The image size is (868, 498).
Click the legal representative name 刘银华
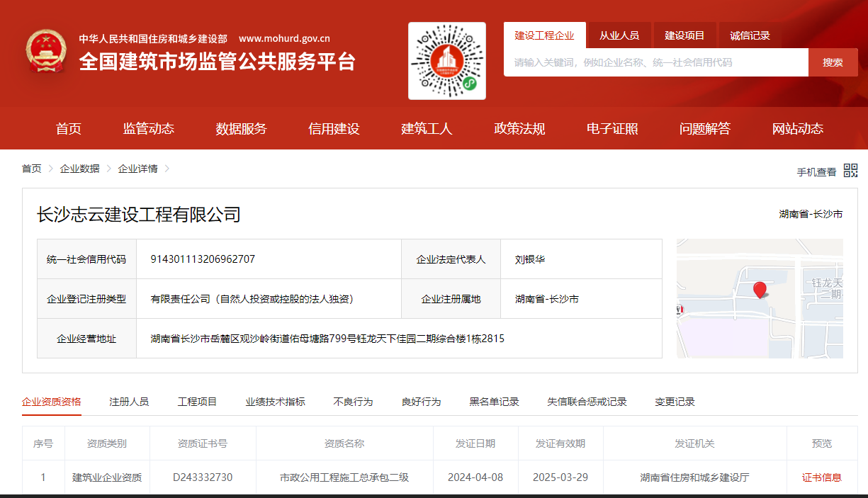530,259
